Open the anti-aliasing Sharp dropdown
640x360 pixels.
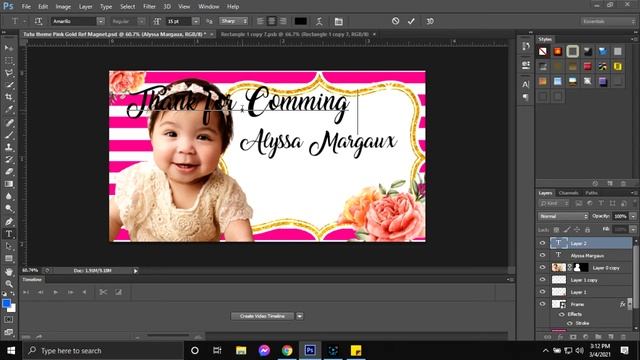(x=233, y=21)
